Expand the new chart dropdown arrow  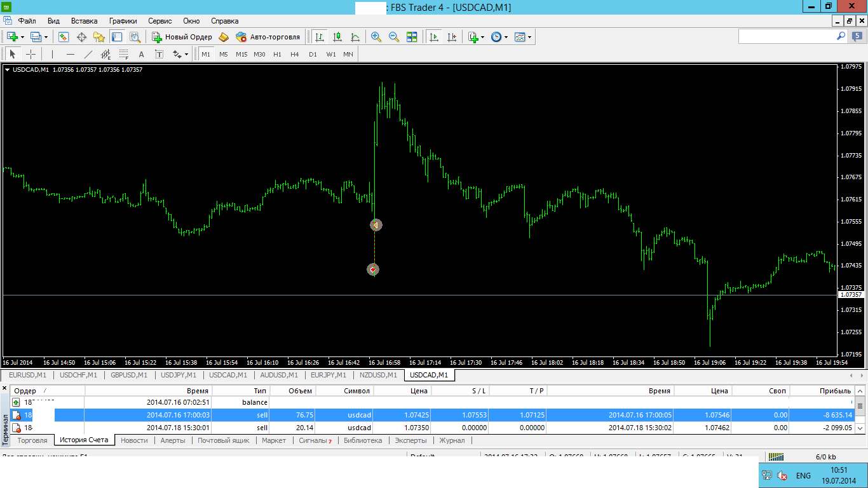22,37
